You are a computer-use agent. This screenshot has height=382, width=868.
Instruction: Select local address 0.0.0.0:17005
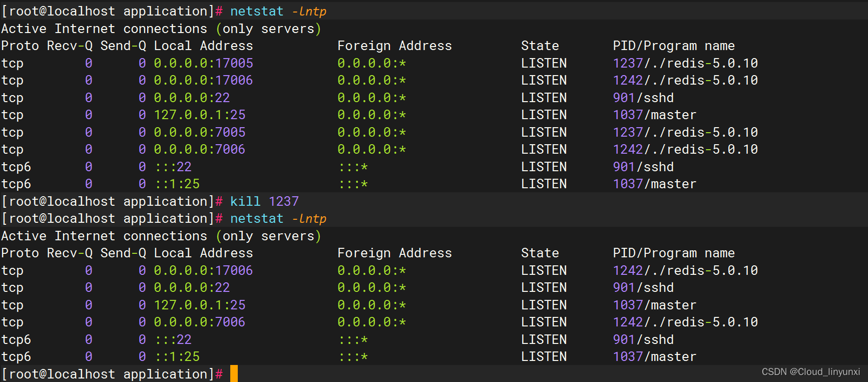(x=203, y=63)
